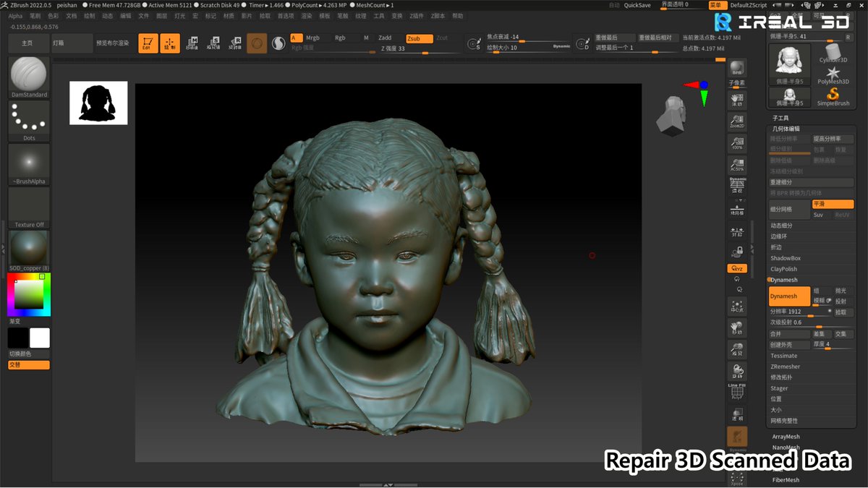868x488 pixels.
Task: Open the Z插件 (ZPlugin) menu
Action: (417, 15)
